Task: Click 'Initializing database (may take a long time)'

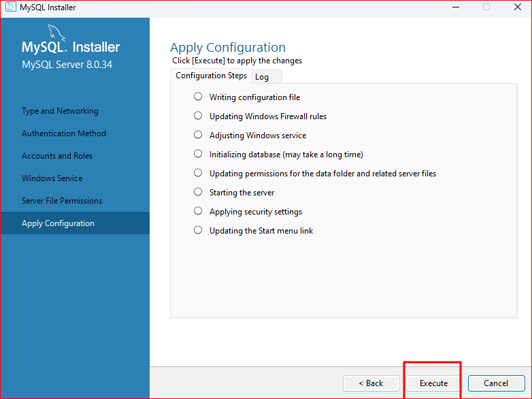Action: tap(286, 155)
